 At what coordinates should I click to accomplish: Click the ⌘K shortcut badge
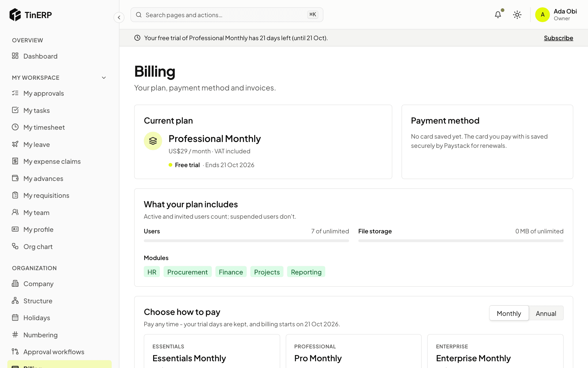pyautogui.click(x=313, y=14)
